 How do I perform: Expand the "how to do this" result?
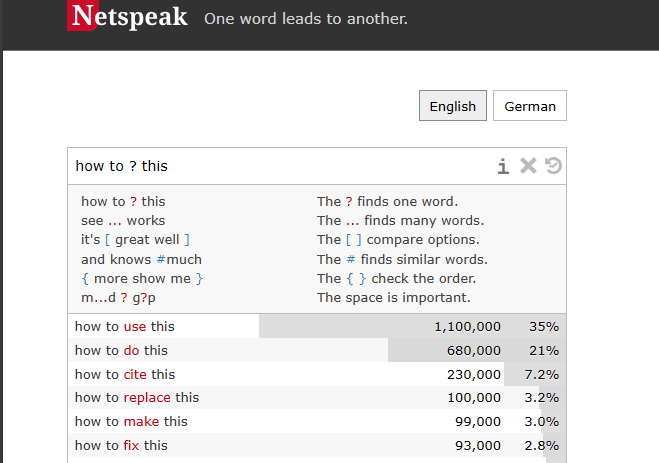pyautogui.click(x=121, y=351)
